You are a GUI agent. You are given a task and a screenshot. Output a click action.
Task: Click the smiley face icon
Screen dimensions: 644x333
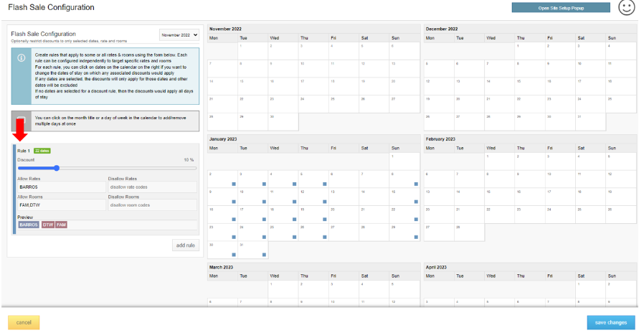[627, 7]
